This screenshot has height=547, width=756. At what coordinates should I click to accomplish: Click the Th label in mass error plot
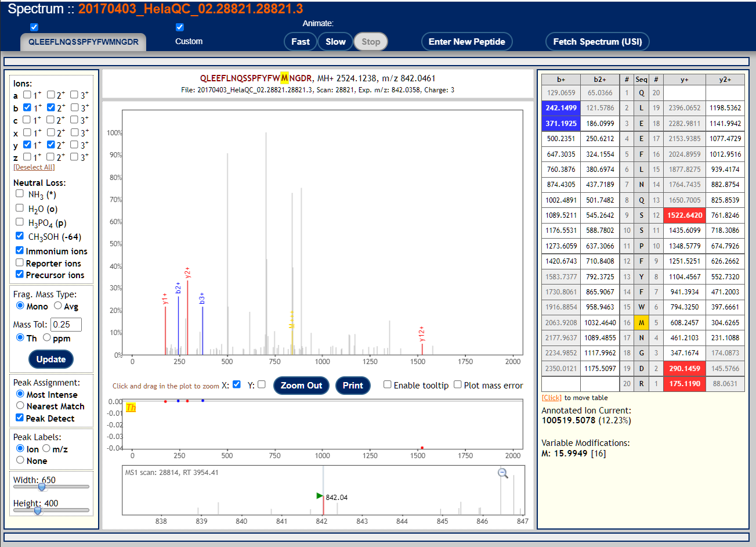coord(131,408)
